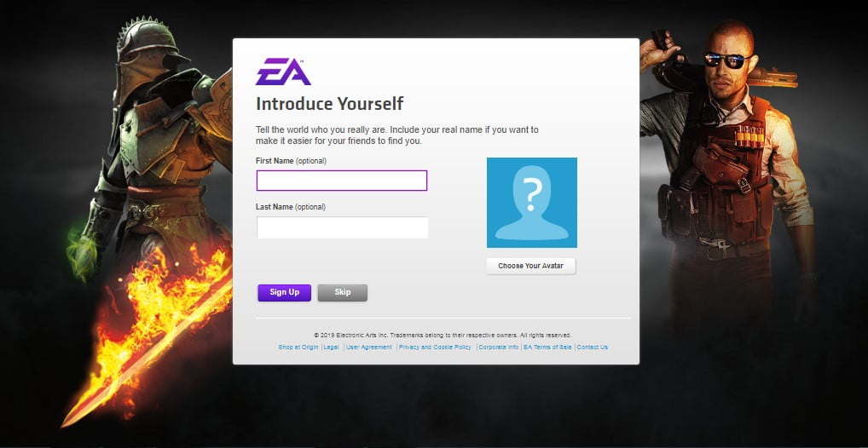The image size is (868, 448).
Task: View the User Agreement link
Action: click(368, 347)
